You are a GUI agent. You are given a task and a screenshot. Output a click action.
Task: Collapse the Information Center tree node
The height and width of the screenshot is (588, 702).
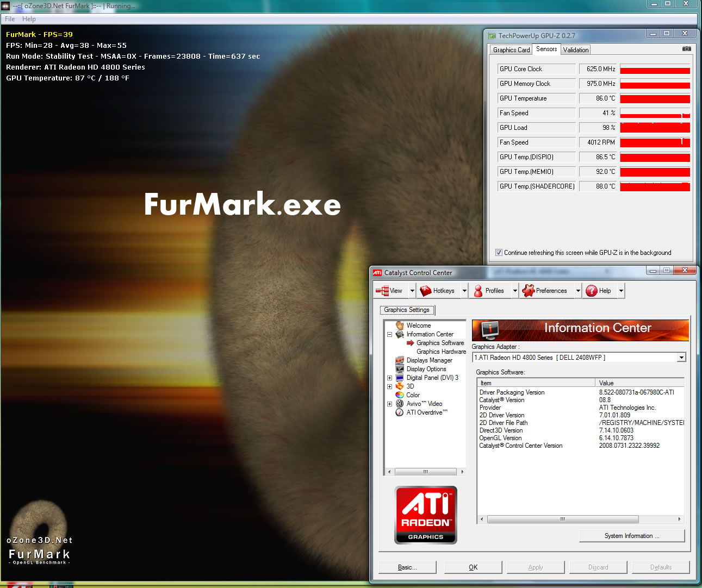coord(389,334)
